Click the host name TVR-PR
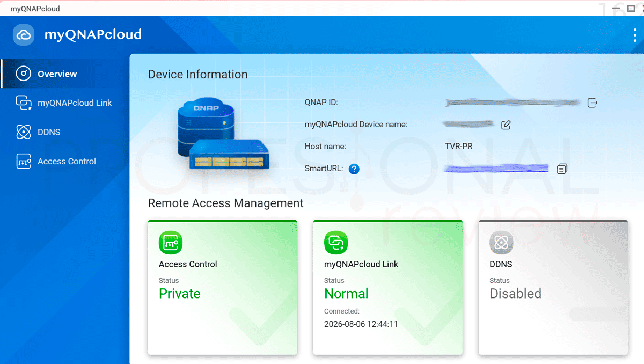 click(x=459, y=146)
